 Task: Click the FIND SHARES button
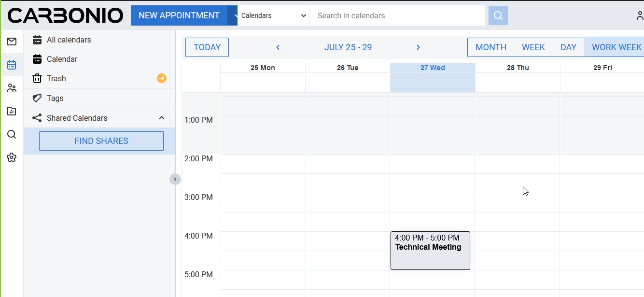101,141
